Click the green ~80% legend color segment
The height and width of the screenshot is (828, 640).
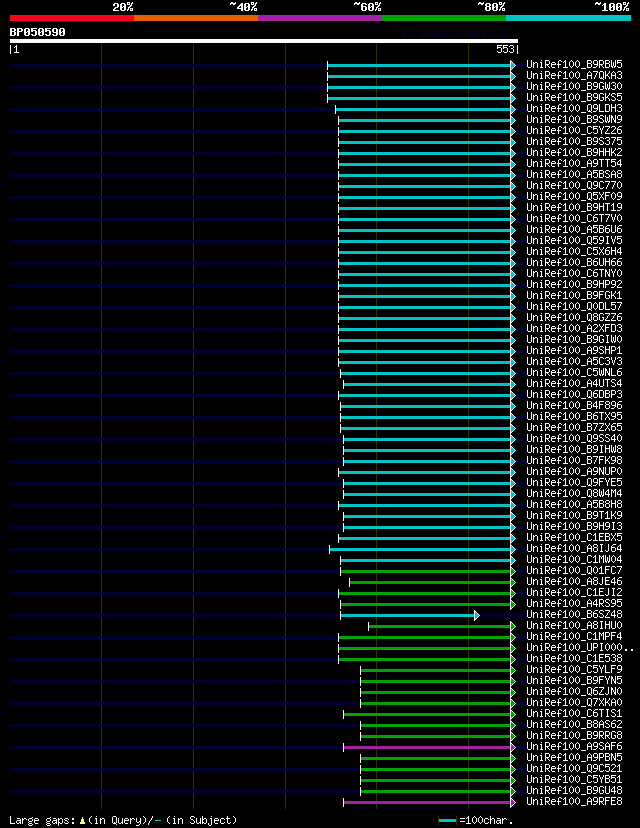(x=444, y=18)
